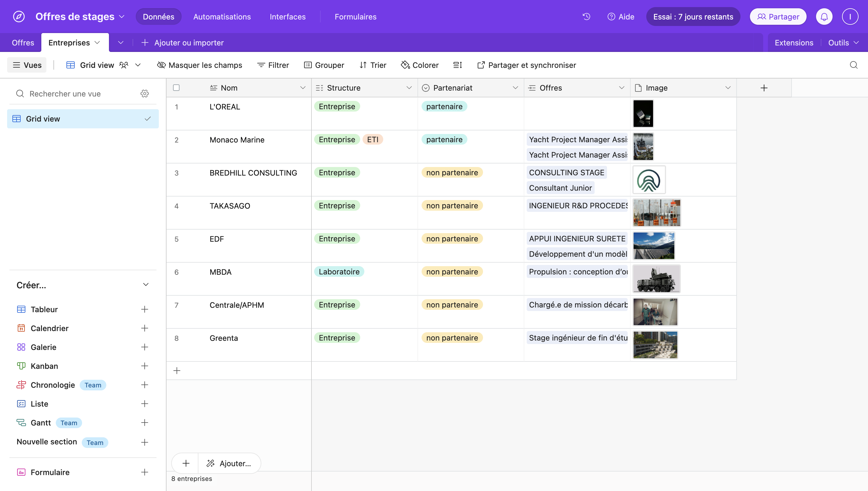
Task: Click the Airtable home compass icon
Action: [19, 17]
